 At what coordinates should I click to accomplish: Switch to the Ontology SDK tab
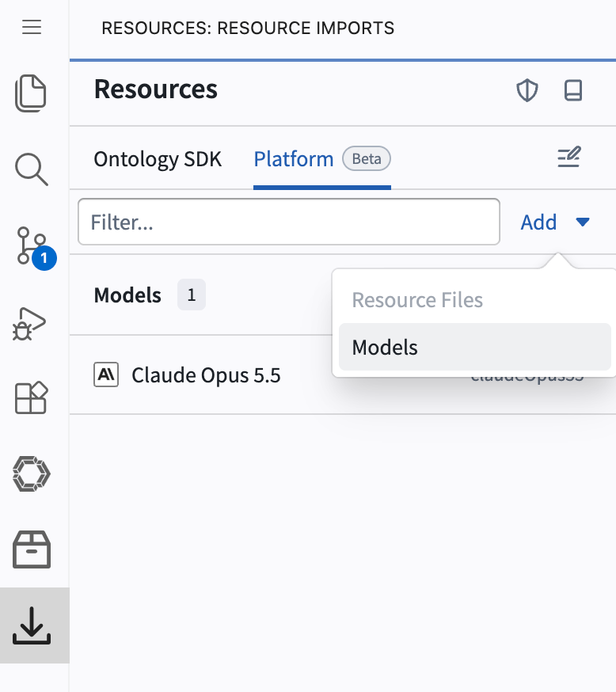point(158,159)
